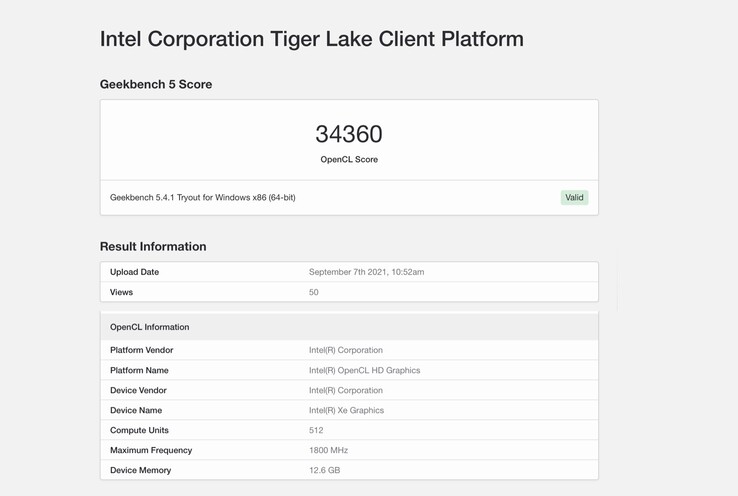738x496 pixels.
Task: Click the Device Memory label
Action: click(x=140, y=470)
